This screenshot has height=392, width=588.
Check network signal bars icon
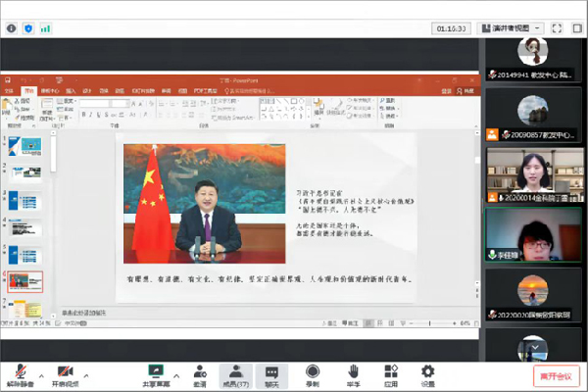[45, 28]
